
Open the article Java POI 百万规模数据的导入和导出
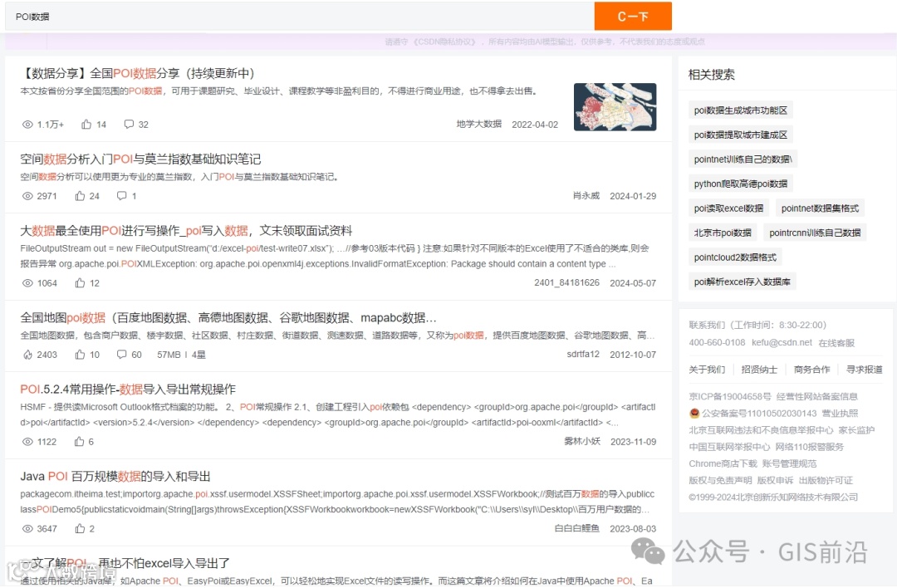115,477
